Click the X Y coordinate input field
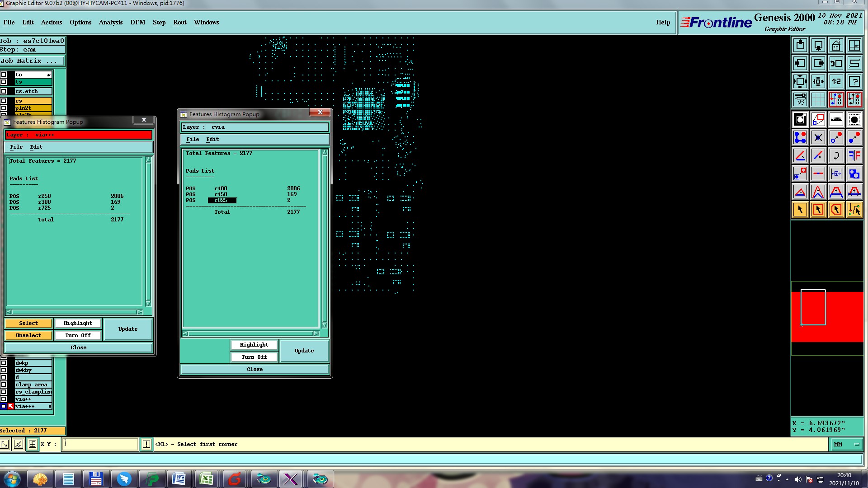This screenshot has width=868, height=488. (x=100, y=444)
